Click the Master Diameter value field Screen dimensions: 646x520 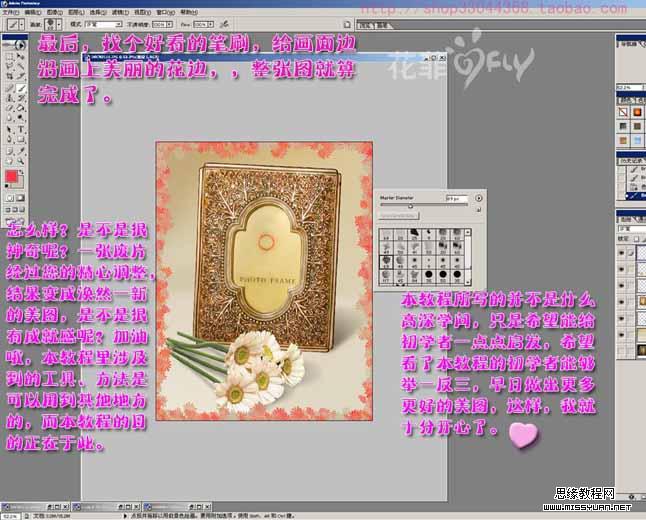pyautogui.click(x=457, y=198)
